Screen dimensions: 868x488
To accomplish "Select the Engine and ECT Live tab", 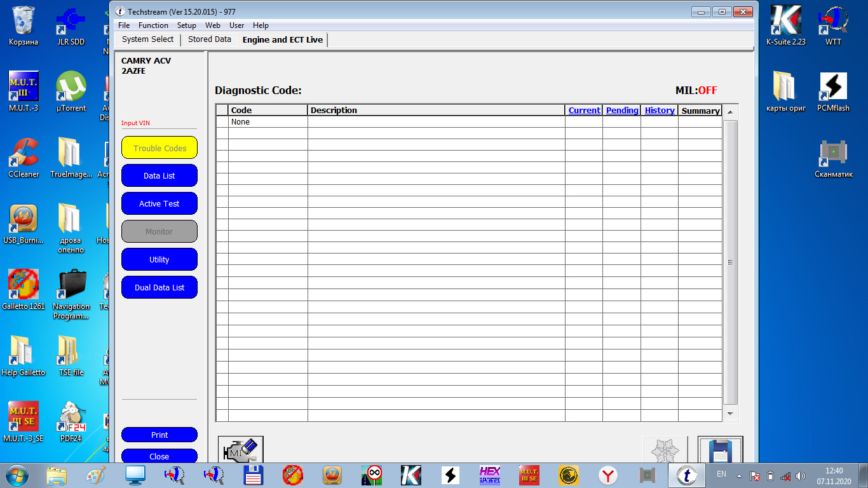I will (x=283, y=39).
